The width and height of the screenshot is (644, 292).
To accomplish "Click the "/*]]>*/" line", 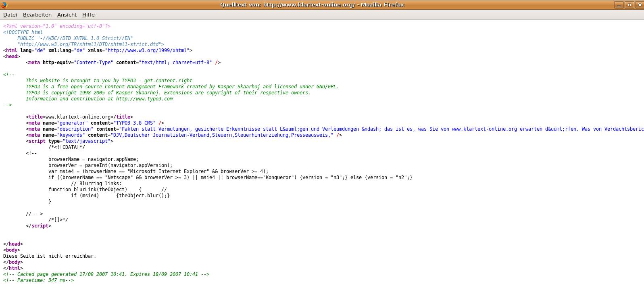I will 58,220.
